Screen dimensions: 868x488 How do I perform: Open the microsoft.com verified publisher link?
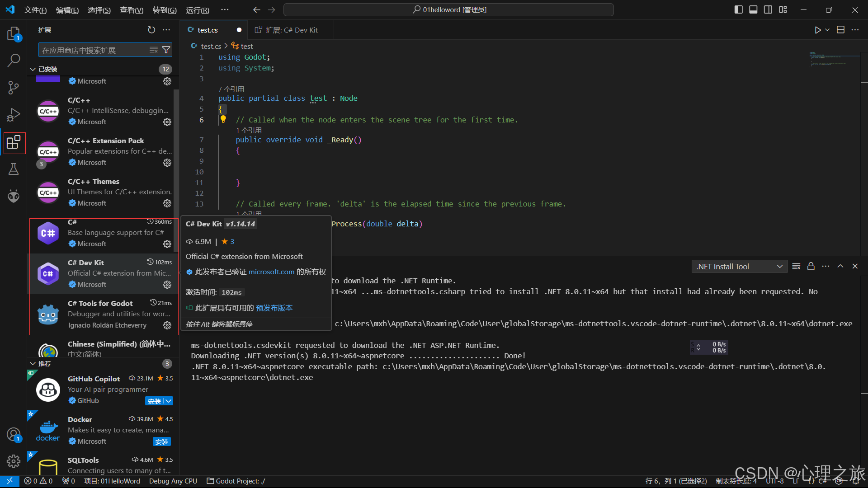(x=271, y=272)
